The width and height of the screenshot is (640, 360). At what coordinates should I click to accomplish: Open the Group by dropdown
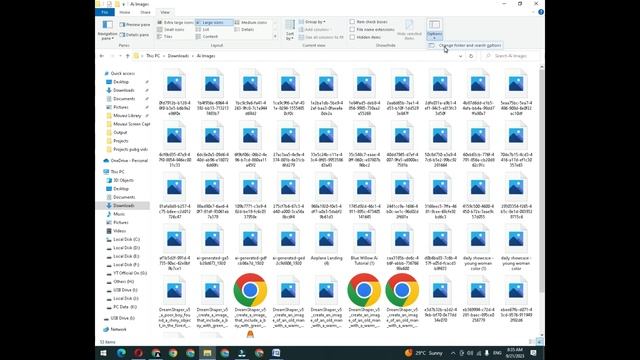[x=312, y=22]
